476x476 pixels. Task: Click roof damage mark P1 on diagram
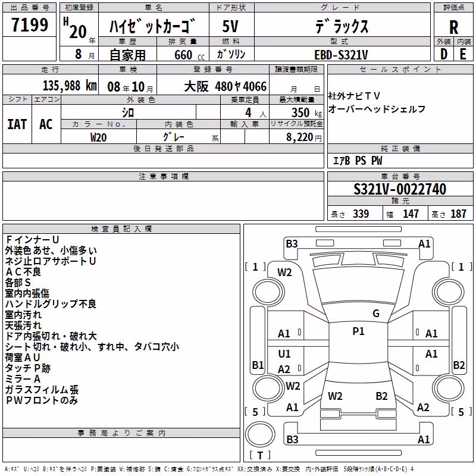coord(358,331)
